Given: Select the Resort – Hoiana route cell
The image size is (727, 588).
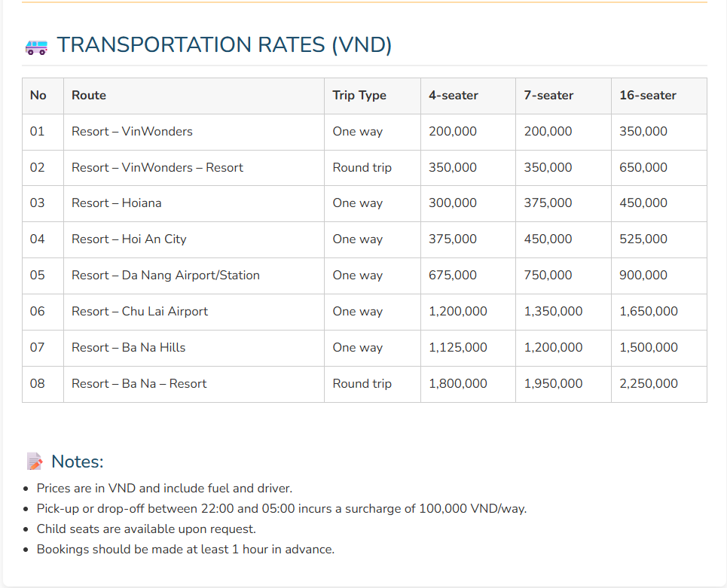Looking at the screenshot, I should click(x=117, y=203).
